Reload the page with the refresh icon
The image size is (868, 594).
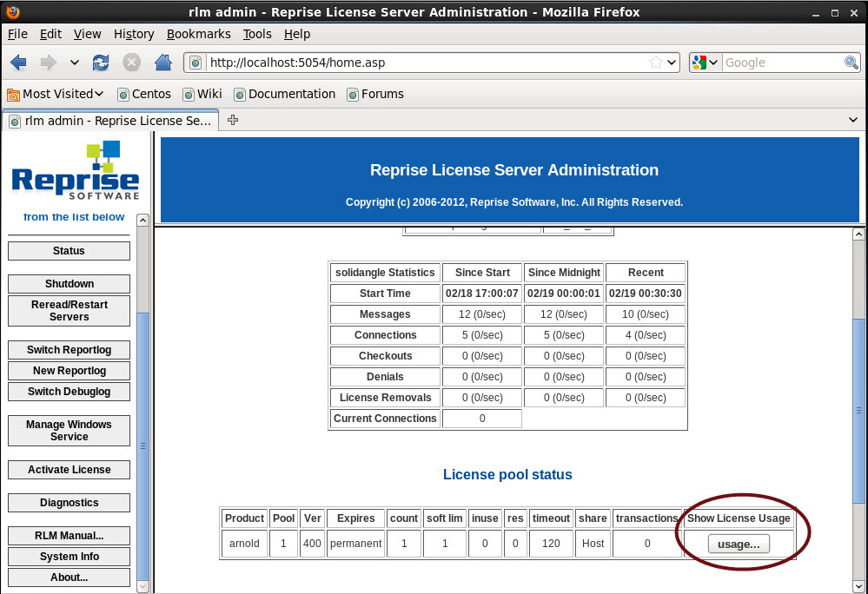pos(101,63)
